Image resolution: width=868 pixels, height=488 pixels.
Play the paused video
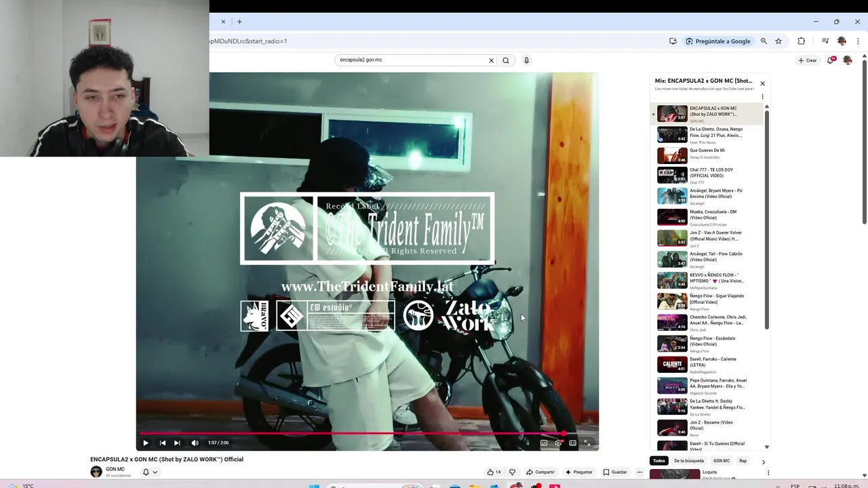[x=145, y=443]
